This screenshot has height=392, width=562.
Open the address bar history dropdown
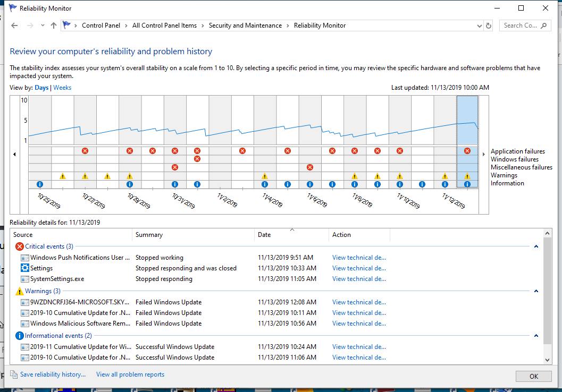coord(479,26)
